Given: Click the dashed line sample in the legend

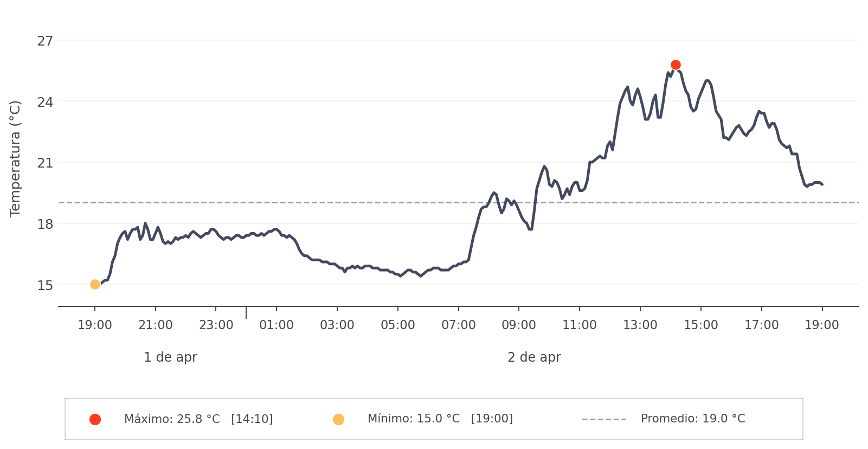Looking at the screenshot, I should [603, 419].
